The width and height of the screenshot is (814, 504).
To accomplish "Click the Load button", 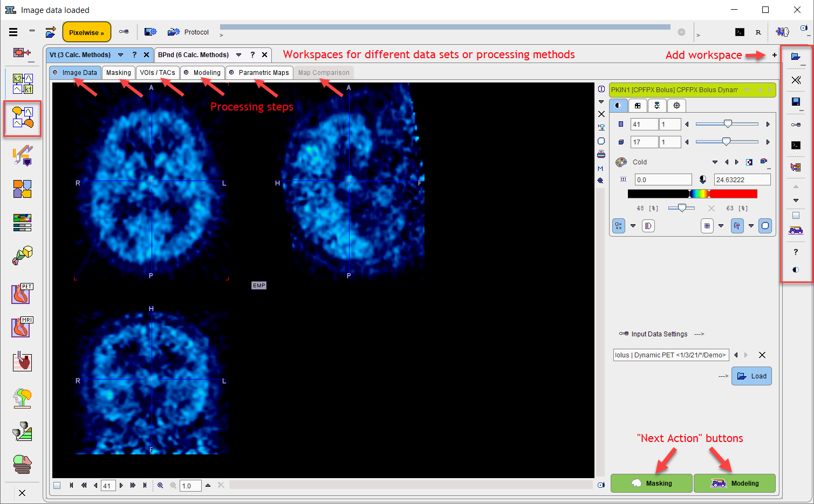I will pos(751,376).
